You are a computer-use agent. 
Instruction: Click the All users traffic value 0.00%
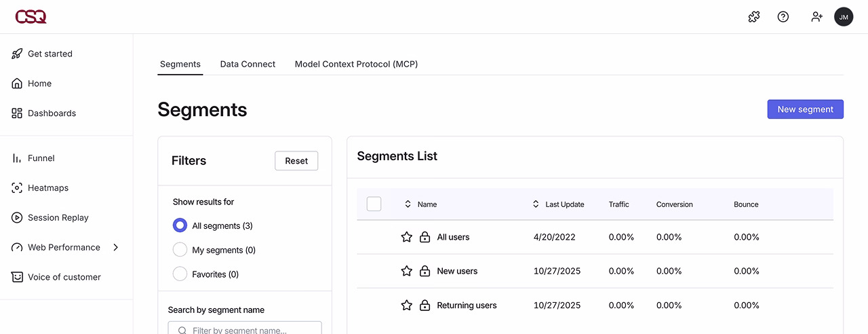pos(621,237)
